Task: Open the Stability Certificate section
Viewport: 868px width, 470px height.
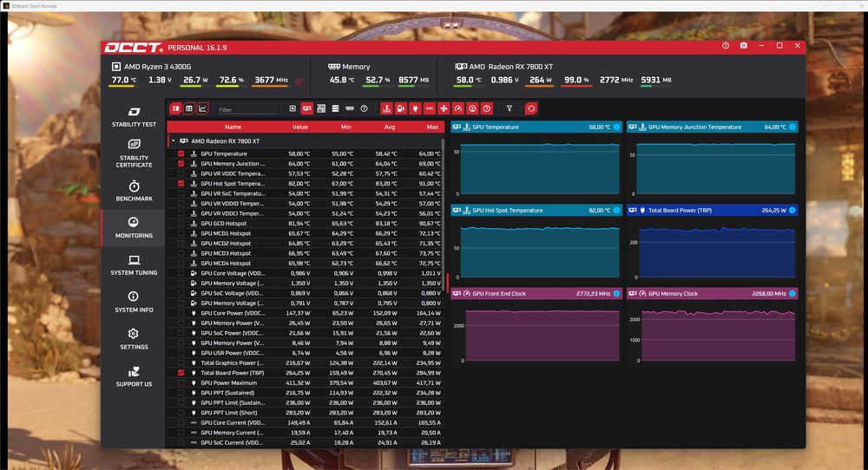Action: click(x=134, y=153)
